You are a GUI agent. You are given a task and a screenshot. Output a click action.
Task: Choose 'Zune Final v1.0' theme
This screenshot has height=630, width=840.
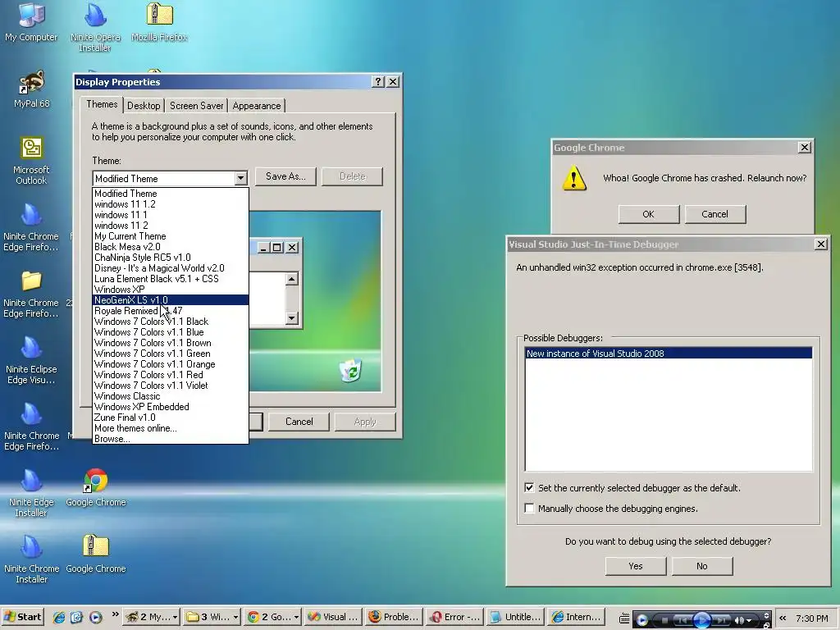[x=171, y=418]
